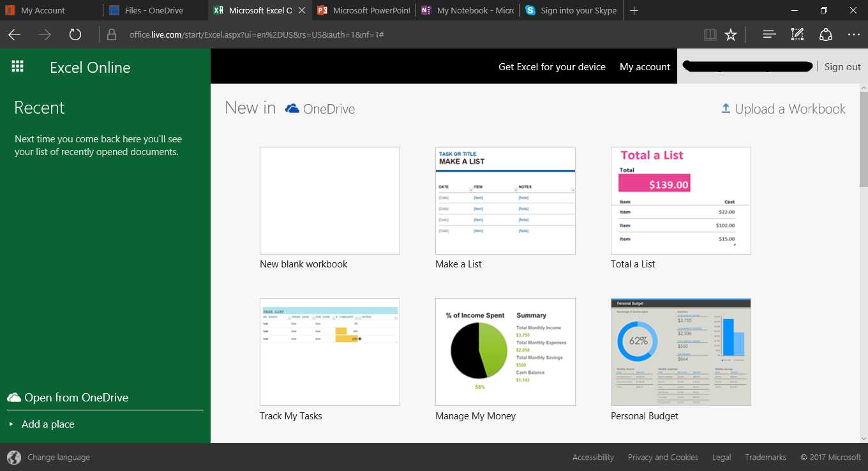Open Track My Tasks template thumbnail

330,352
